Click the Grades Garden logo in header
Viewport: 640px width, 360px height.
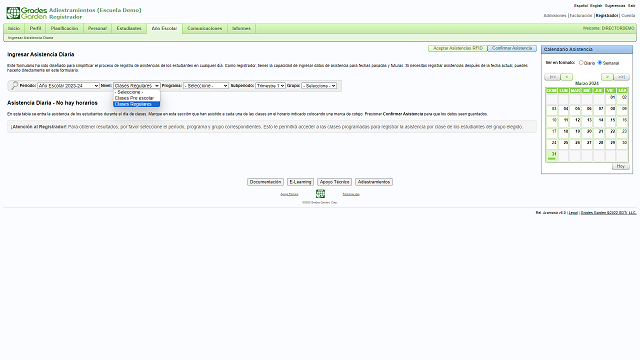coord(27,13)
